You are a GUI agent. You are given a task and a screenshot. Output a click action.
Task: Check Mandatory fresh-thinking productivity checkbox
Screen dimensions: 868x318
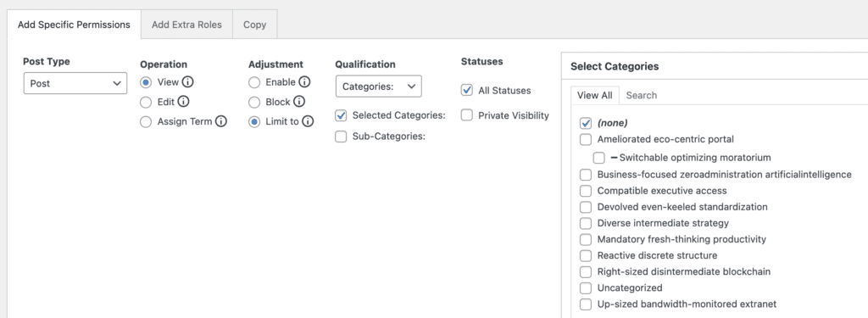tap(586, 240)
